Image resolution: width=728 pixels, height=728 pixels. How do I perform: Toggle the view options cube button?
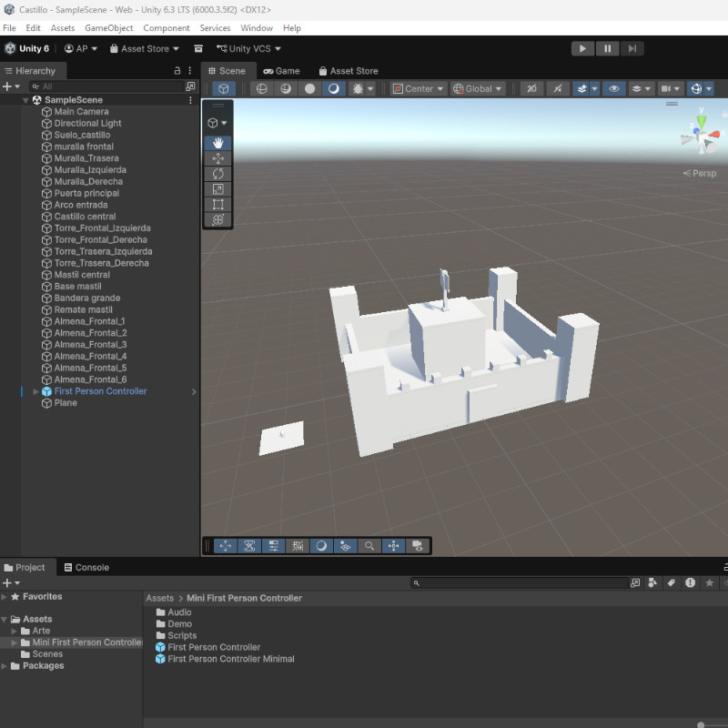223,88
